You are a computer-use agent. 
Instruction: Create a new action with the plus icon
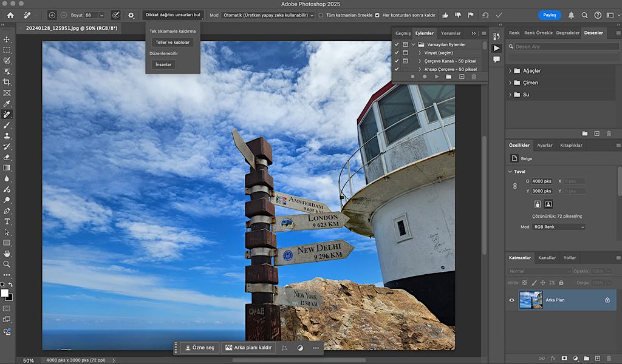coord(462,76)
